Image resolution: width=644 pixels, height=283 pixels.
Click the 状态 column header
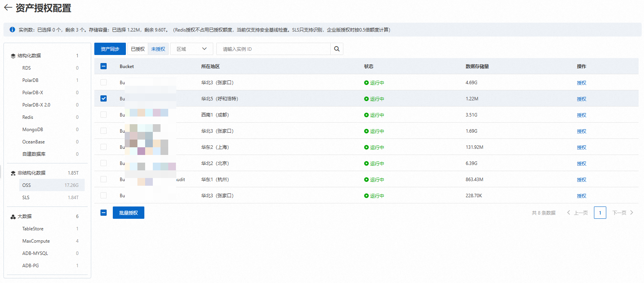pos(369,67)
